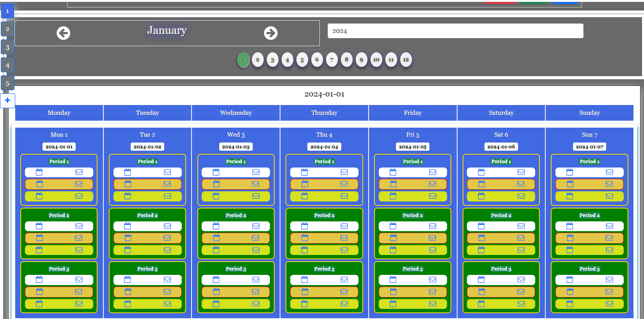Click the 2024-01-07 date badge under Sun 7
The image size is (644, 319).
click(589, 147)
